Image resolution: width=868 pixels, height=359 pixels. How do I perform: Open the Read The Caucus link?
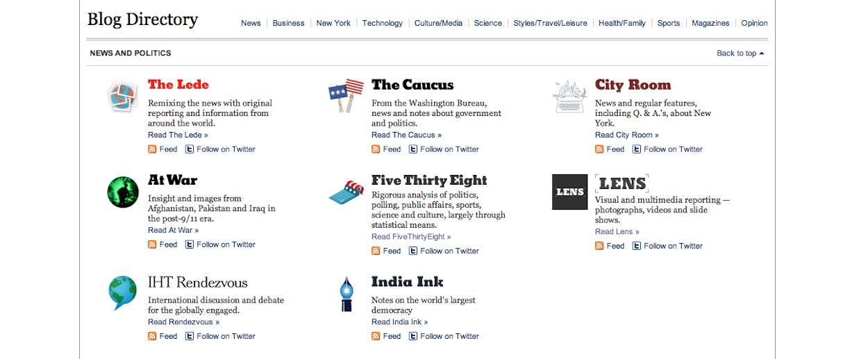pyautogui.click(x=406, y=135)
